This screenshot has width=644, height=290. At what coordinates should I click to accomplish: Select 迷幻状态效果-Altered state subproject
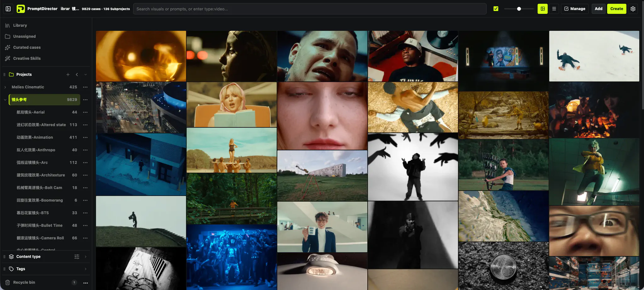[47, 125]
